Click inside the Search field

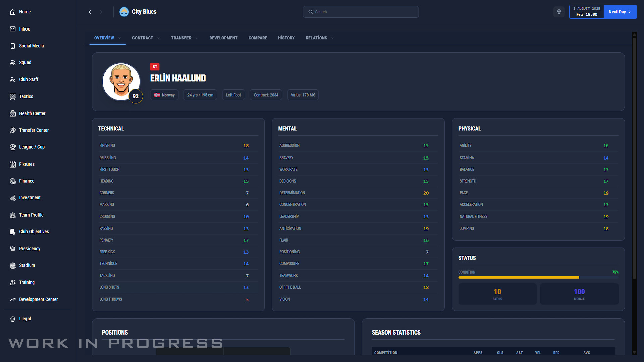tap(361, 12)
